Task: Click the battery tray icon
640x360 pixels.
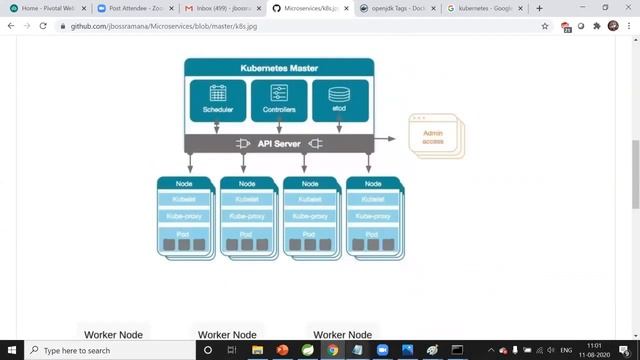Action: pos(527,350)
